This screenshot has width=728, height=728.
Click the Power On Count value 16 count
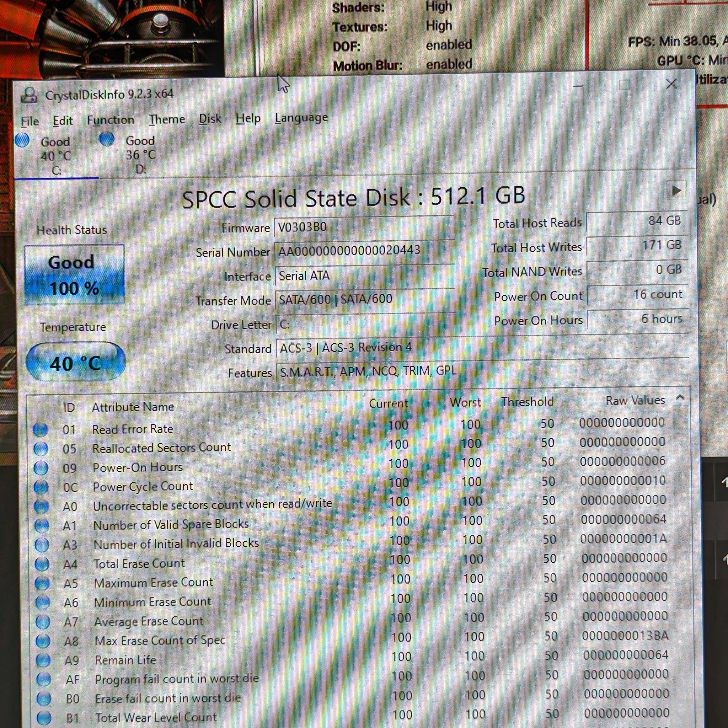tap(638, 294)
